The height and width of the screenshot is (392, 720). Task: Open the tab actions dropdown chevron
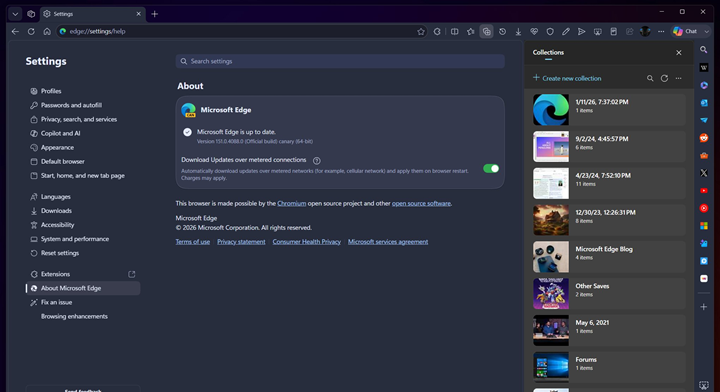(15, 14)
